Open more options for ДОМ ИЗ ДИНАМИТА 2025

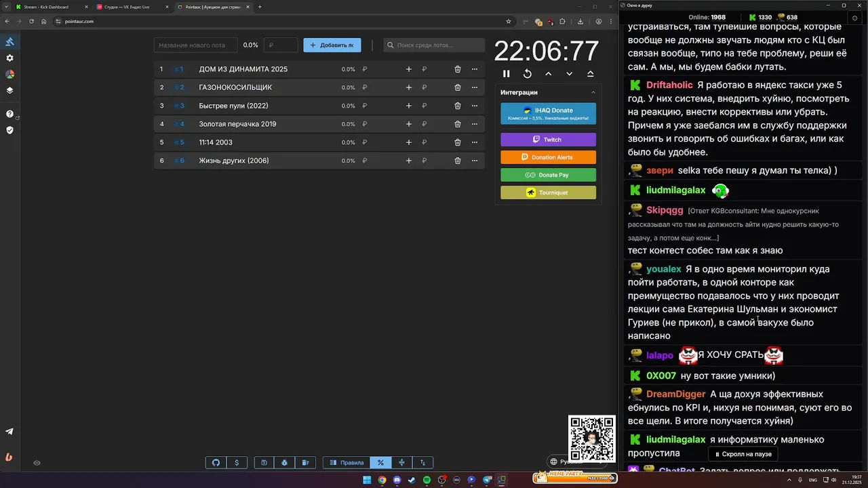475,69
